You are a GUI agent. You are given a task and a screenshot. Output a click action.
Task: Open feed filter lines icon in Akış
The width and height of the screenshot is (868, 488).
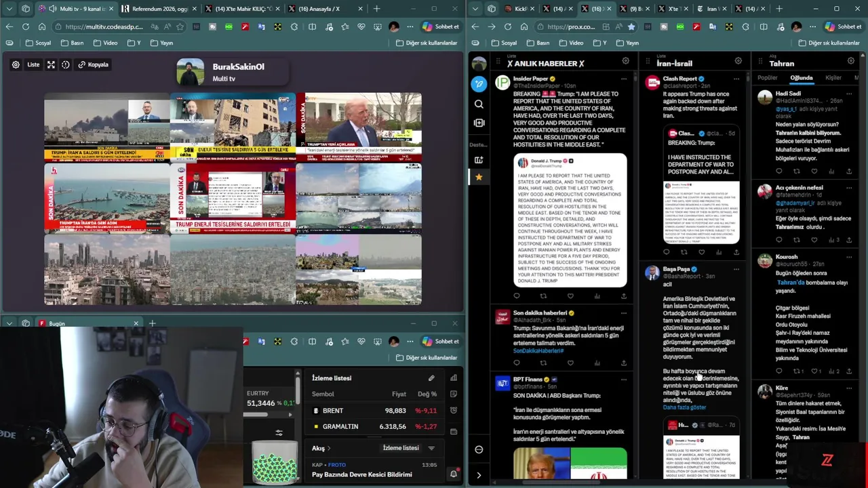point(431,448)
